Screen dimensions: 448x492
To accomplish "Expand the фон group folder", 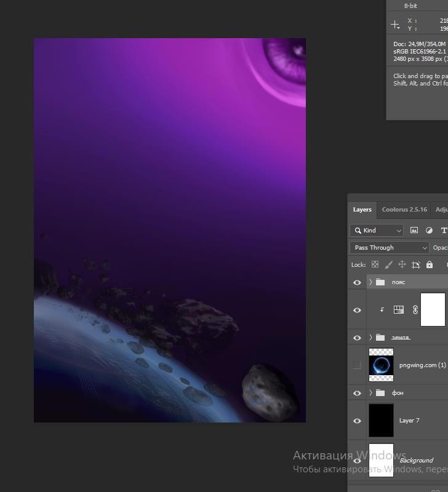I will [x=370, y=393].
